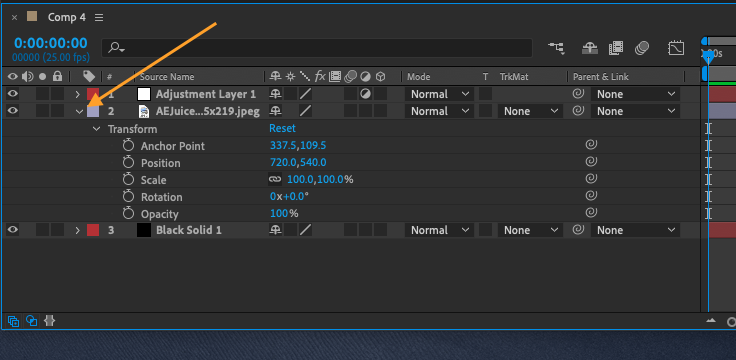This screenshot has width=736, height=360.
Task: Collapse the AEJuice jpeg layer properties
Action: pyautogui.click(x=79, y=112)
